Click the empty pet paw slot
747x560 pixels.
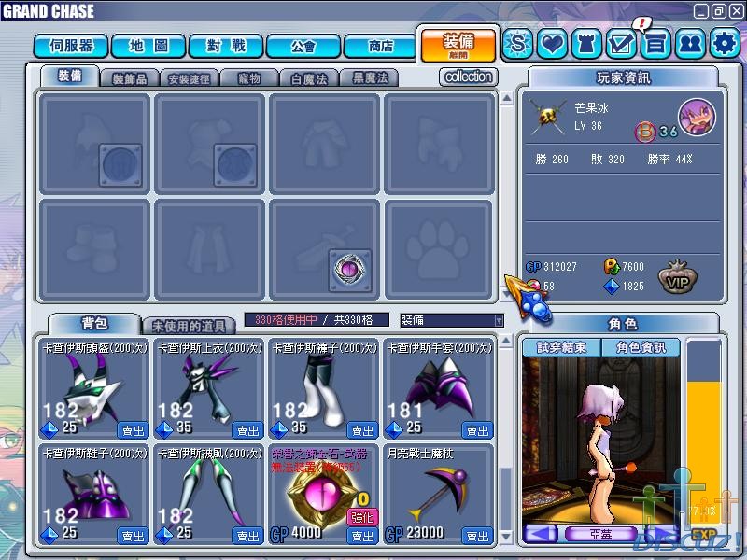(439, 250)
